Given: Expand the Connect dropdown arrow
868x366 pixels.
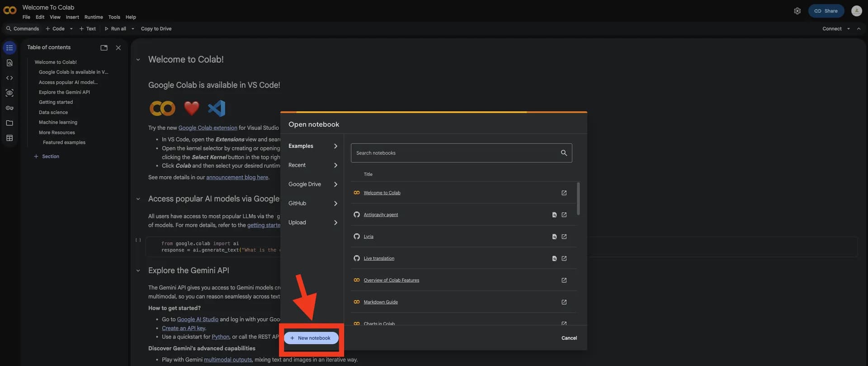Looking at the screenshot, I should (x=848, y=29).
